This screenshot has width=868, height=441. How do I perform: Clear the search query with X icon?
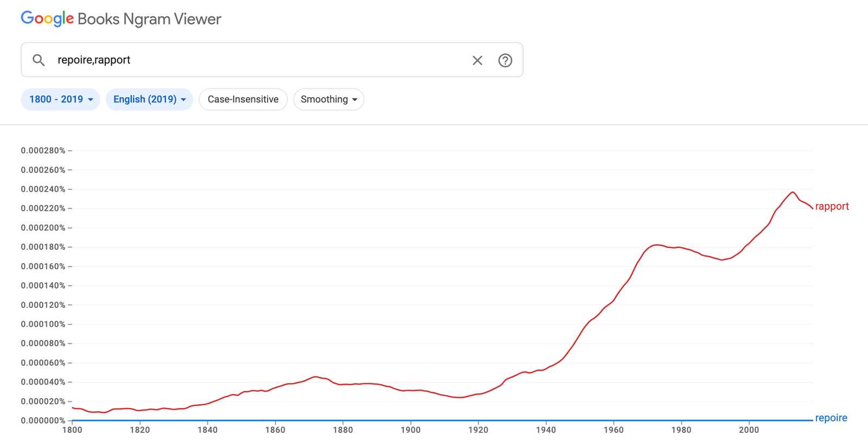click(x=477, y=60)
